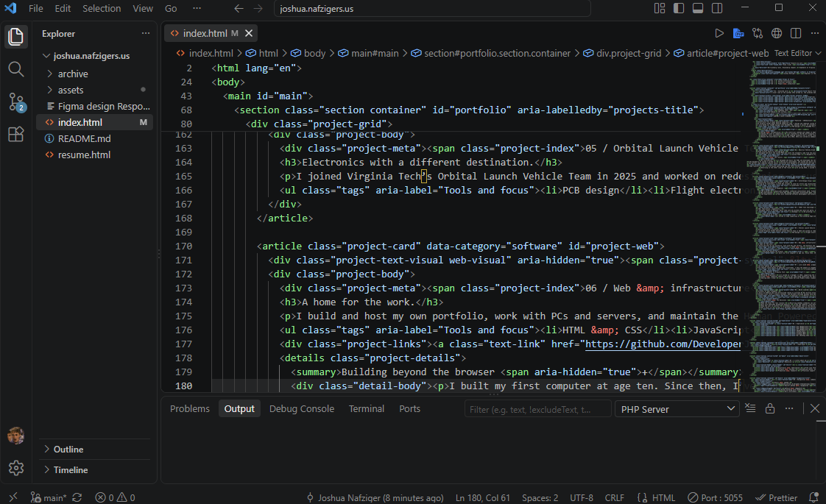826x504 pixels.
Task: Open README.md in the Explorer
Action: tap(95, 138)
